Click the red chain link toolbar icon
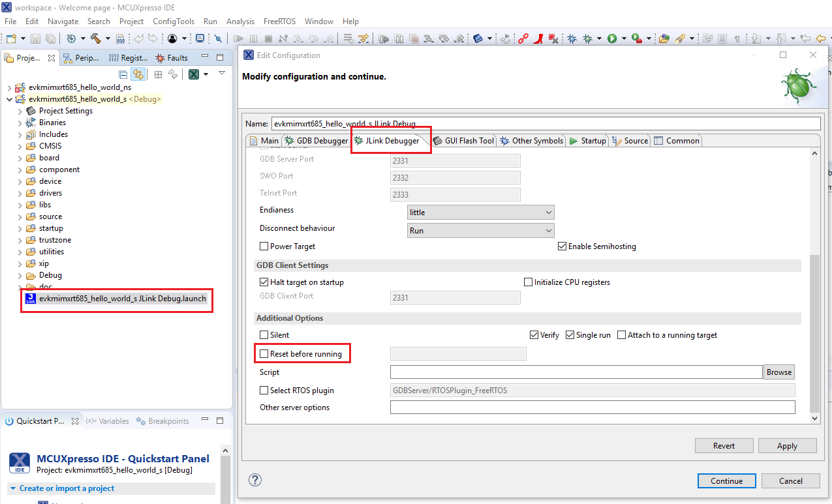The image size is (832, 504). click(523, 38)
